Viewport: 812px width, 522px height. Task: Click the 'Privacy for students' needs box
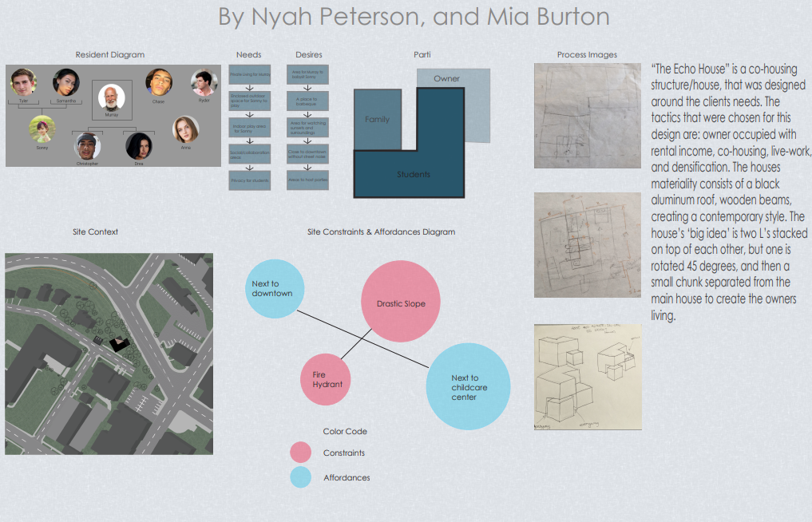(250, 180)
